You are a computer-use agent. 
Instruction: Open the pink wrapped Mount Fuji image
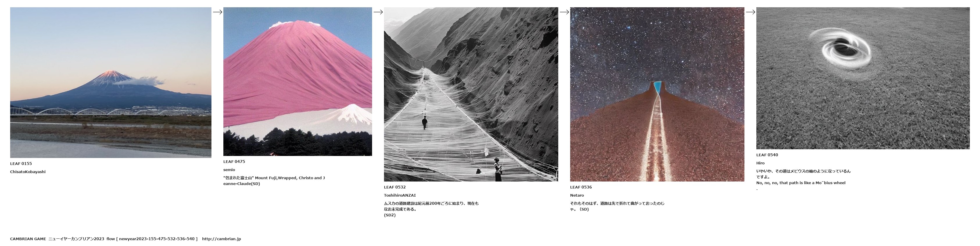297,81
